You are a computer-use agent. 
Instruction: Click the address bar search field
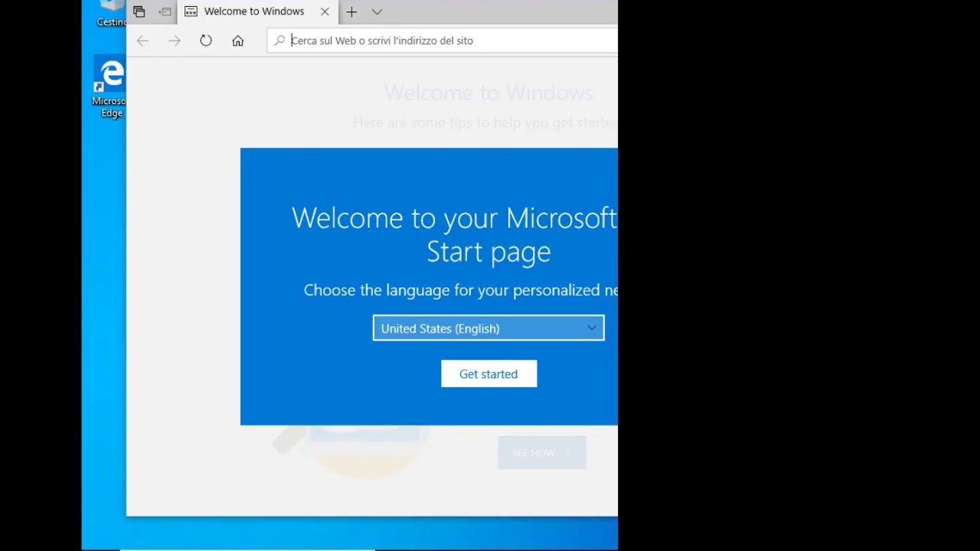[443, 41]
